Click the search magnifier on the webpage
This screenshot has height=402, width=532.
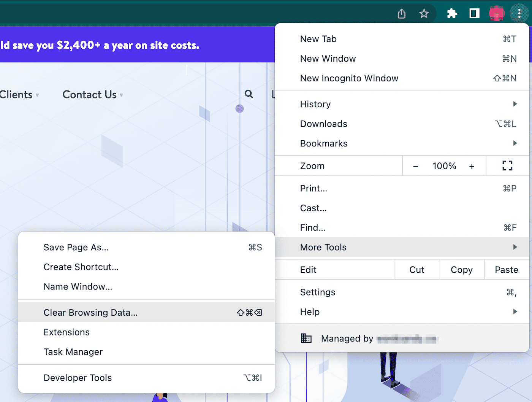(249, 94)
